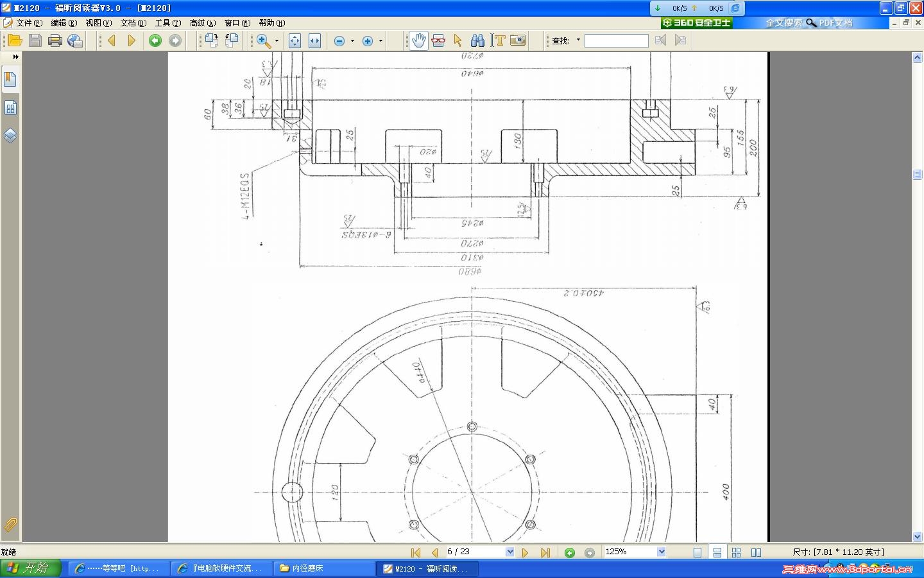Image resolution: width=924 pixels, height=578 pixels.
Task: Open the page number dropdown
Action: click(510, 552)
